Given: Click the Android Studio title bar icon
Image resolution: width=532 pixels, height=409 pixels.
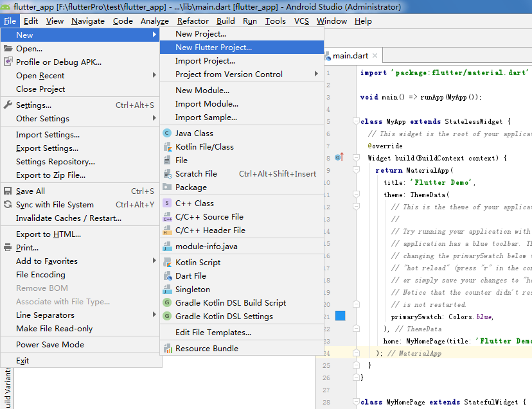Looking at the screenshot, I should tap(5, 6).
